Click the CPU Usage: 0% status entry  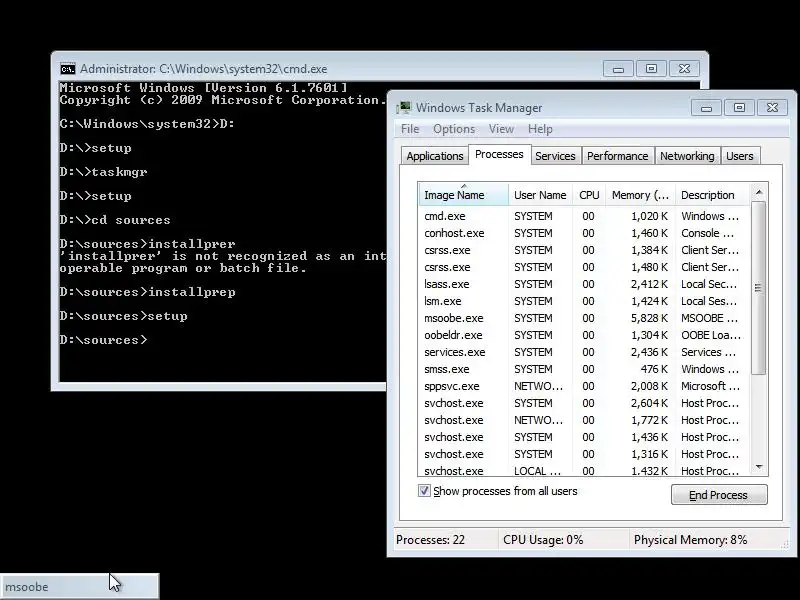click(x=543, y=540)
